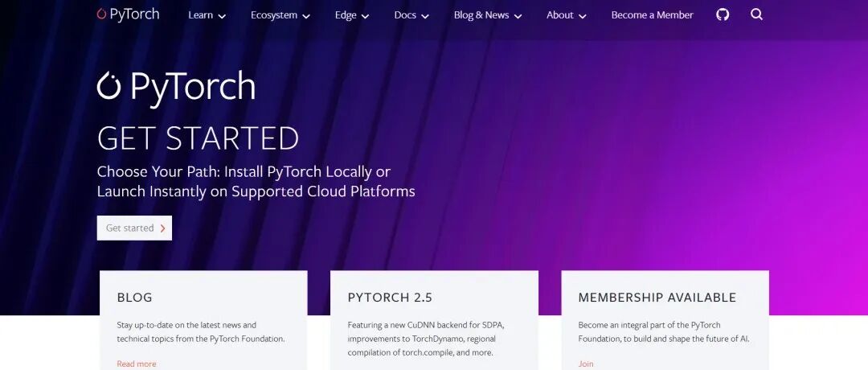
Task: Open the About menu
Action: (566, 15)
